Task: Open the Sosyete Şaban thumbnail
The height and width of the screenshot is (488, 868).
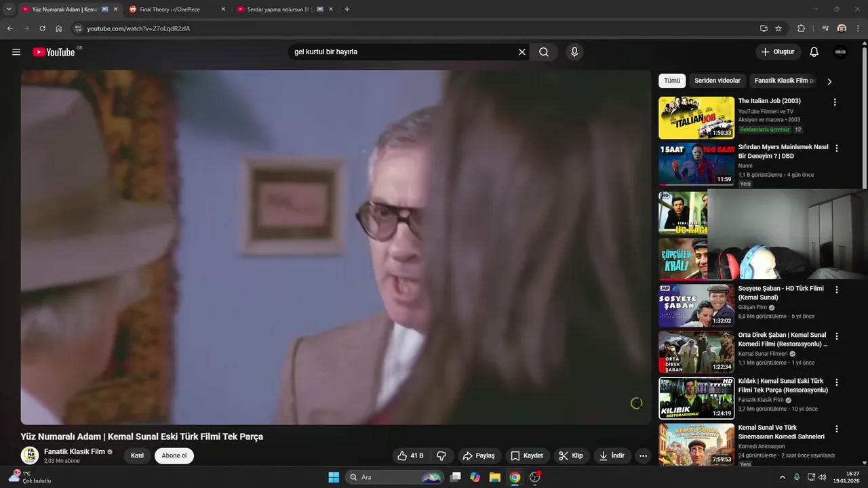Action: (x=696, y=305)
